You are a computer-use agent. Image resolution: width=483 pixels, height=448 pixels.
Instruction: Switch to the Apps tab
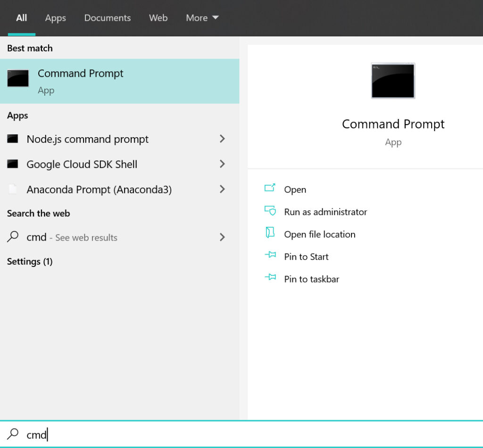click(55, 18)
